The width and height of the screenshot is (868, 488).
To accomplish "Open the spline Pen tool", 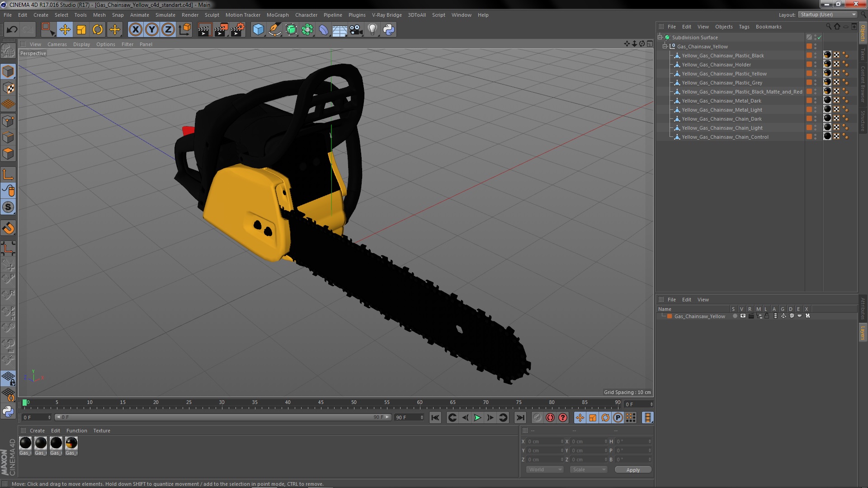I will (274, 30).
